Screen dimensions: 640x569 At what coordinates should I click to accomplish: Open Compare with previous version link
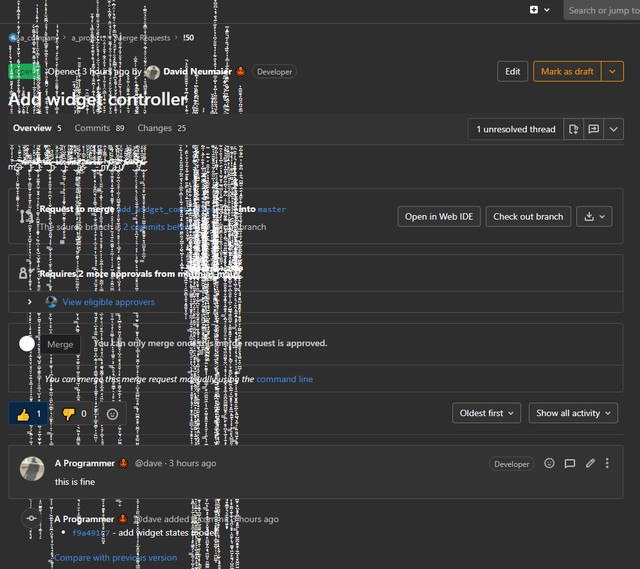[x=116, y=558]
